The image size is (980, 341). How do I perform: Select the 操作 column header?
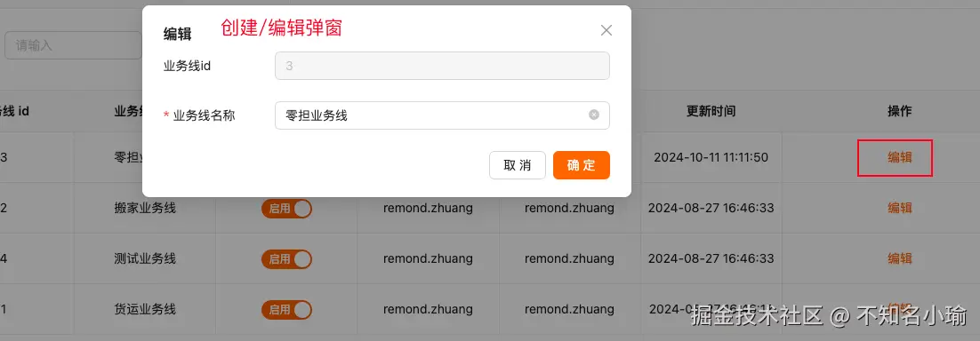click(x=899, y=111)
